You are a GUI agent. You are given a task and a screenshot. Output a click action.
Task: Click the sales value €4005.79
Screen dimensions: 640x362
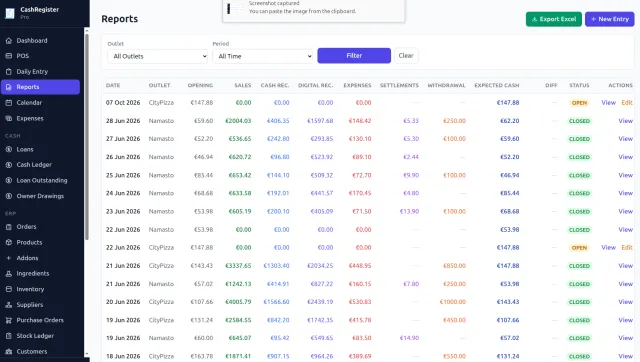click(x=238, y=302)
